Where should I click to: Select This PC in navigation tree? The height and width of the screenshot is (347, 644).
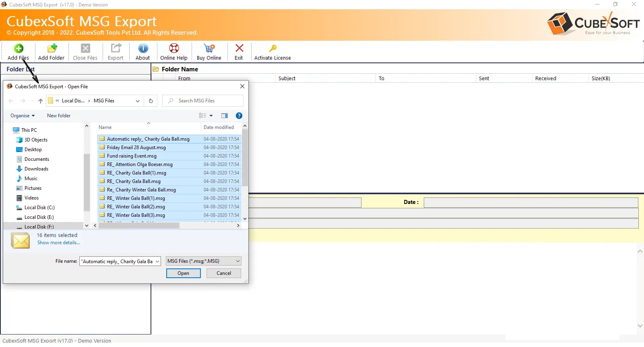29,130
